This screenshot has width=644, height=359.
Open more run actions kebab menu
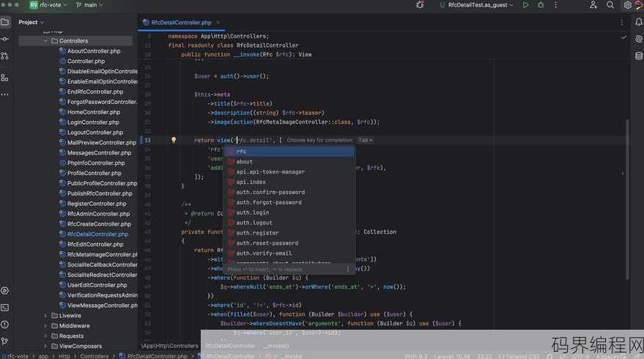(x=555, y=5)
